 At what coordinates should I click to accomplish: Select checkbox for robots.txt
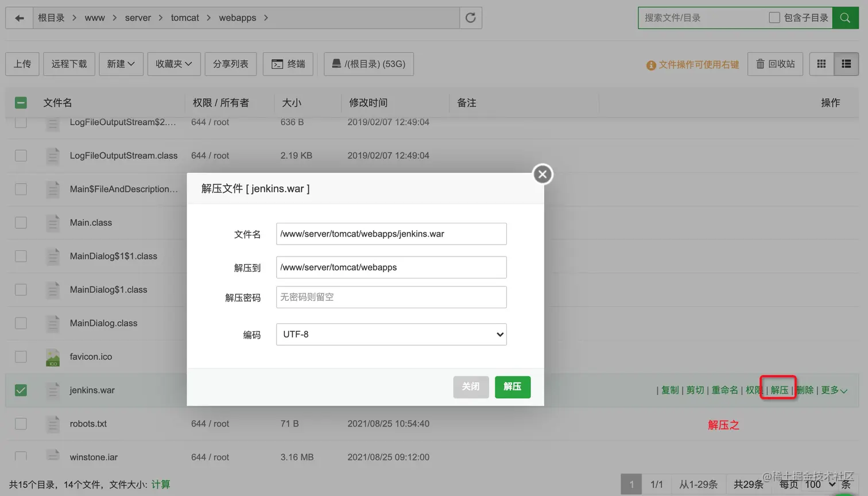point(21,424)
